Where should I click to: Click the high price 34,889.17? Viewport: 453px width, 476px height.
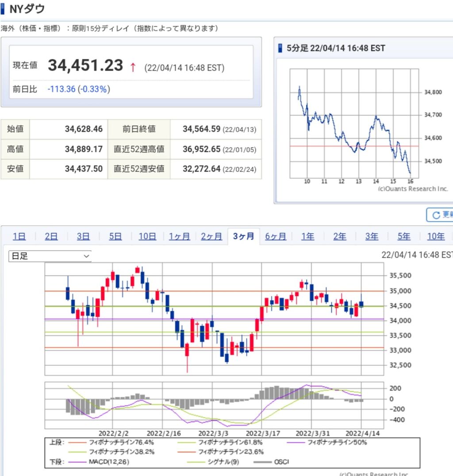coord(84,149)
